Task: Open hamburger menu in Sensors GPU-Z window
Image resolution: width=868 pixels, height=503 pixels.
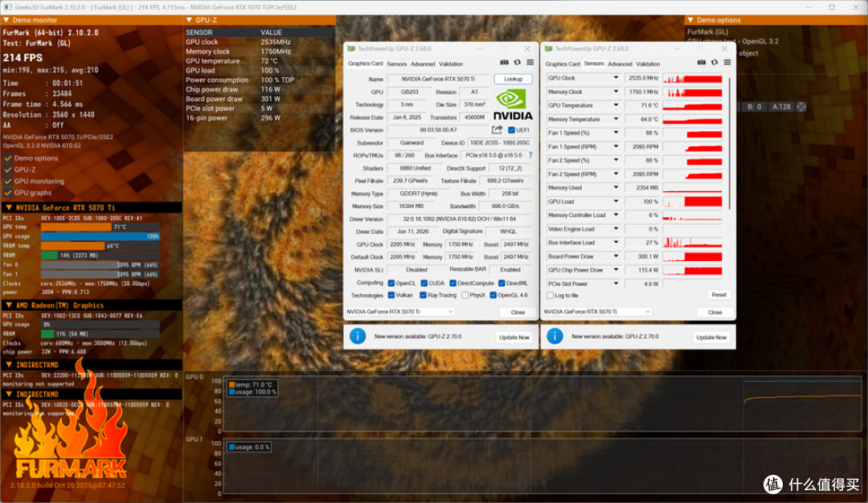Action: tap(727, 63)
